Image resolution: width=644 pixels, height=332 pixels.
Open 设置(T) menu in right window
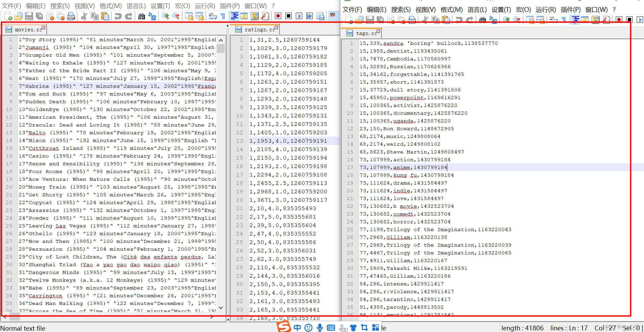tap(501, 9)
